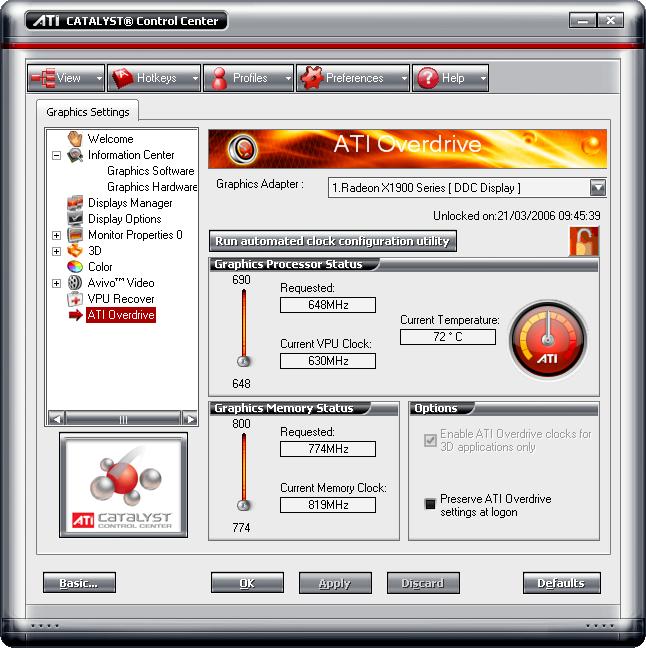The width and height of the screenshot is (646, 648).
Task: Click the graphics processor clock slider handle
Action: [243, 362]
